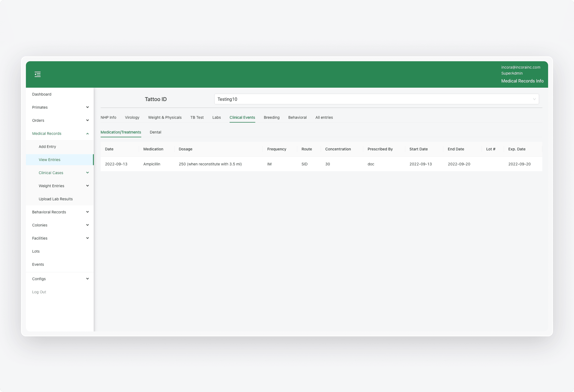Screen dimensions: 574x392
Task: Select the Clinical Events tab
Action: coord(242,118)
